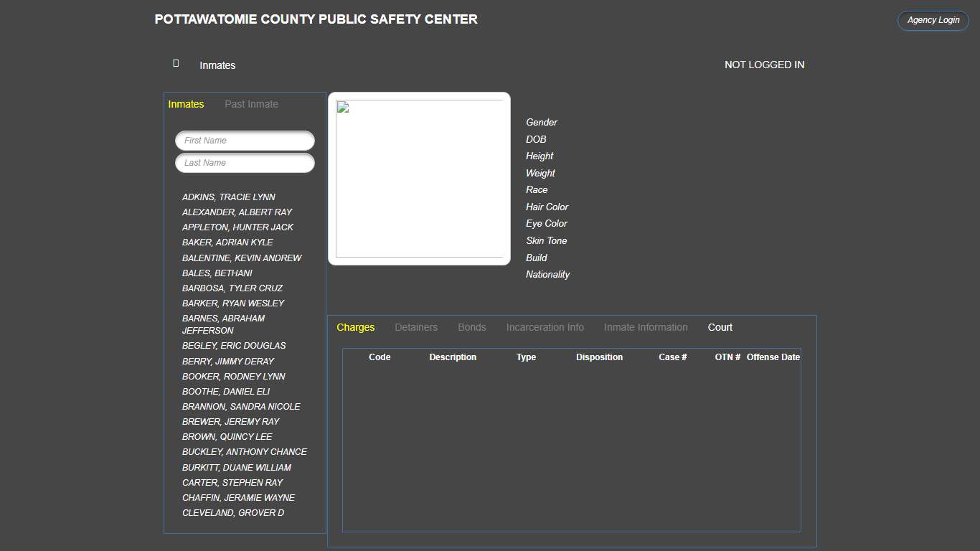Open the Detainers tab
This screenshot has height=551, width=980.
[416, 327]
